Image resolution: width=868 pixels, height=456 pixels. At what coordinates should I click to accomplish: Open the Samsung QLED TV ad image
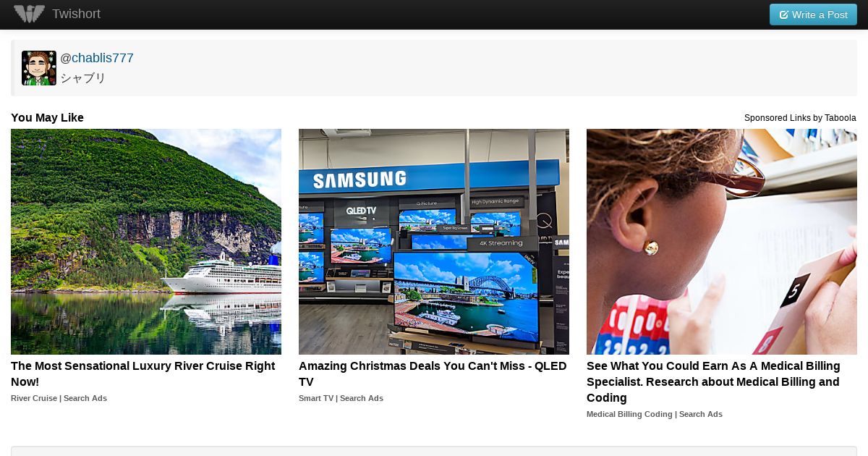click(x=434, y=242)
